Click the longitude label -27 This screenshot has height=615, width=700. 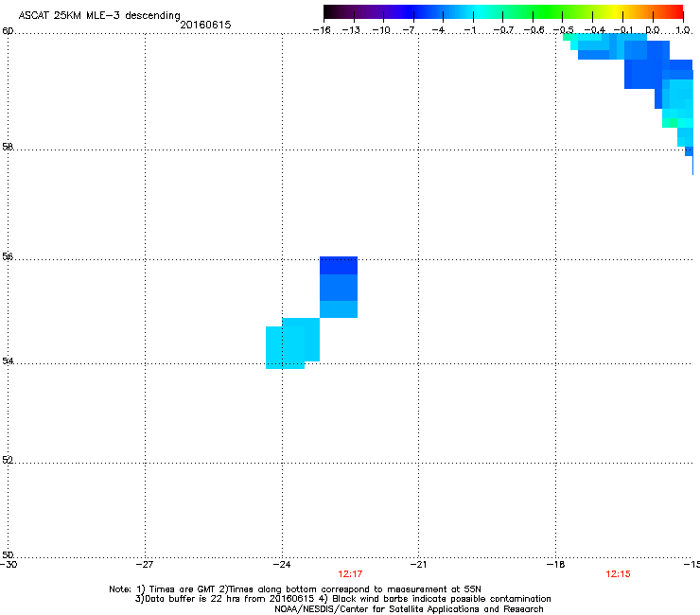tap(145, 565)
